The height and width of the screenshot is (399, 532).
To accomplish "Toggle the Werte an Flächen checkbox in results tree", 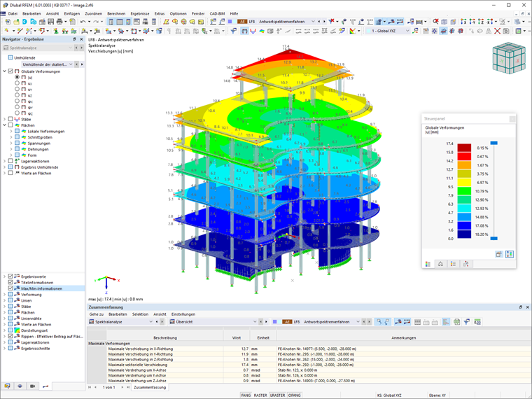I will [x=10, y=173].
